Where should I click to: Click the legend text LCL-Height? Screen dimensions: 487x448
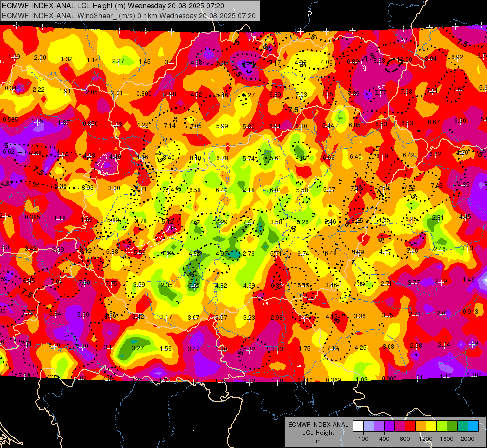click(x=318, y=433)
